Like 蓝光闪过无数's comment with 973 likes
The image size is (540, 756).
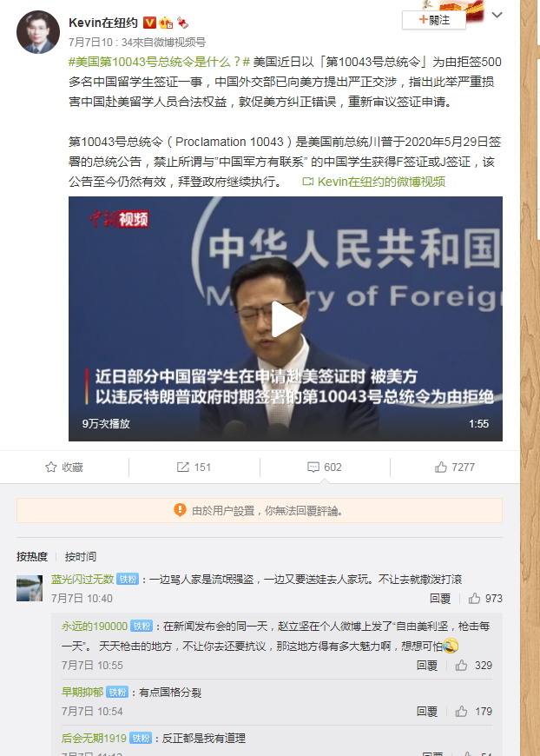point(475,599)
